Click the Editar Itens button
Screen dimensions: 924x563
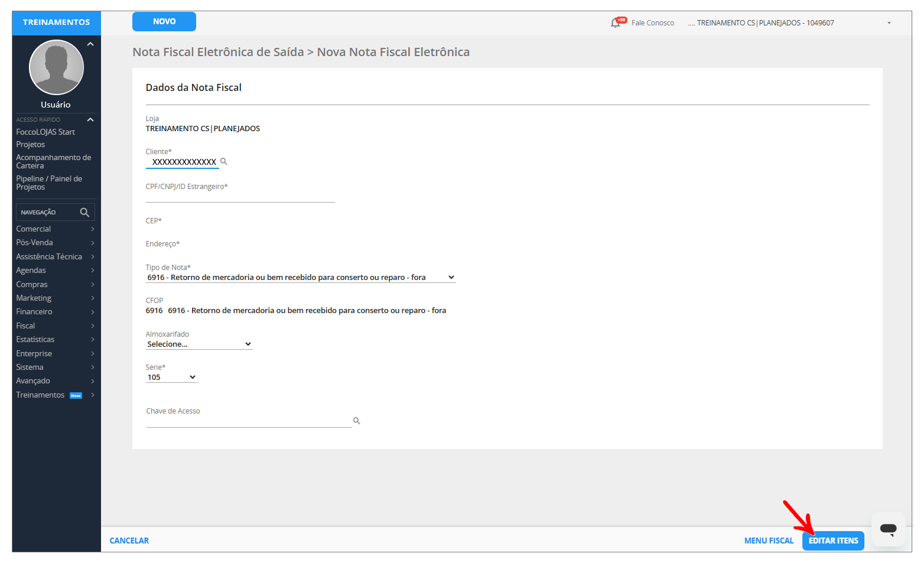[x=833, y=541]
